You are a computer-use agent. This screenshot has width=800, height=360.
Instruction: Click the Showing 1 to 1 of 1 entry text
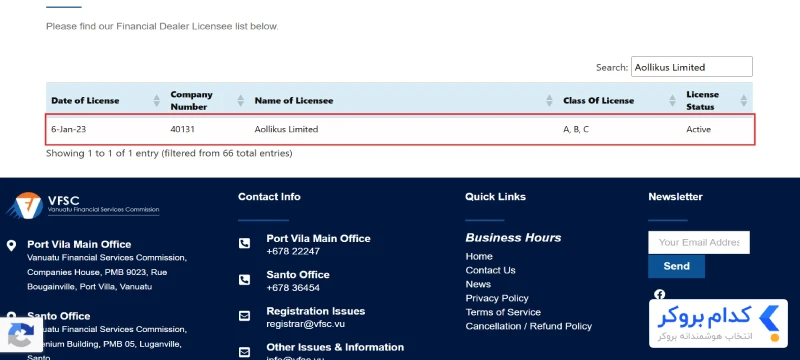click(x=169, y=153)
